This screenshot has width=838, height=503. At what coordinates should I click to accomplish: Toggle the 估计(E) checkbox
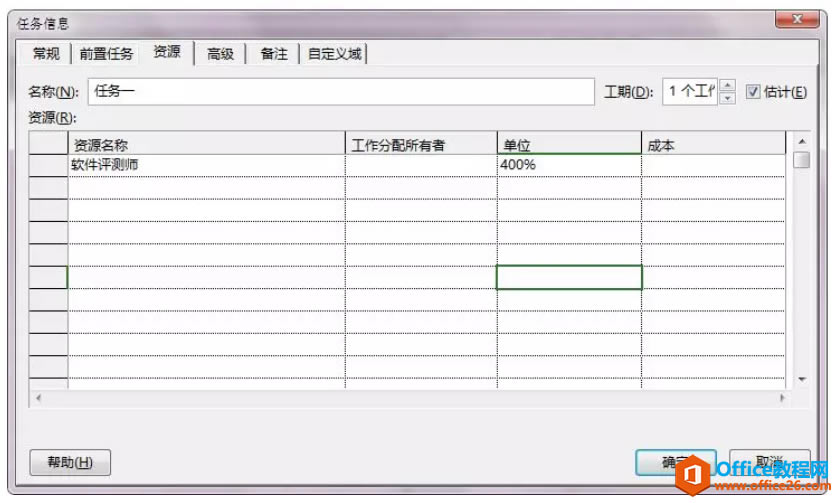pyautogui.click(x=752, y=91)
